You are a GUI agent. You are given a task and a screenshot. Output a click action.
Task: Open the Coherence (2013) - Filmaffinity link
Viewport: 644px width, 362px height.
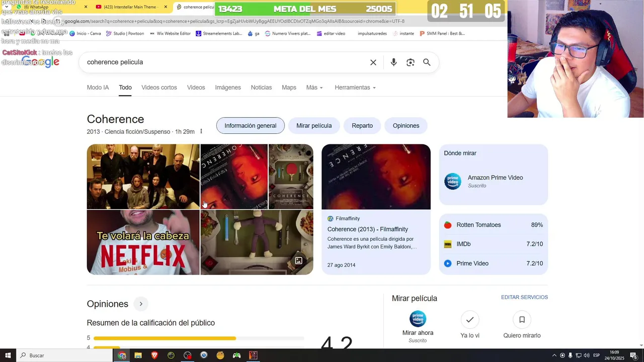(x=368, y=229)
